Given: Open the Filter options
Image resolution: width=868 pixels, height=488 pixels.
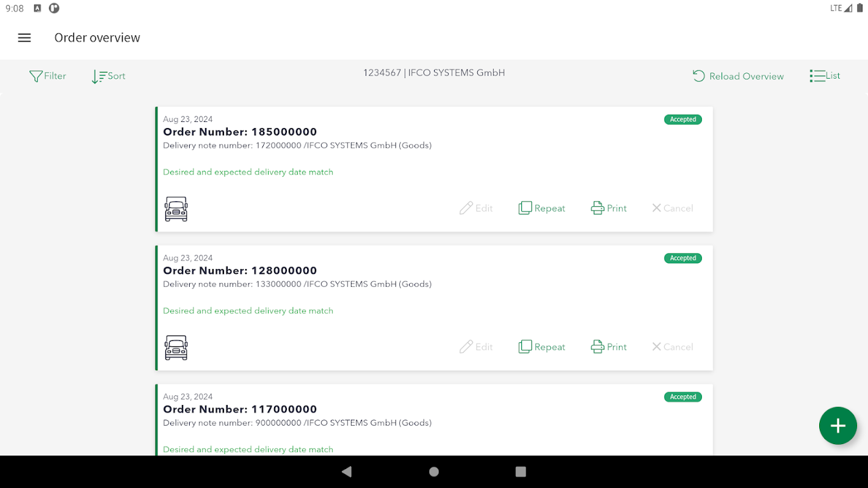Looking at the screenshot, I should click(x=48, y=76).
